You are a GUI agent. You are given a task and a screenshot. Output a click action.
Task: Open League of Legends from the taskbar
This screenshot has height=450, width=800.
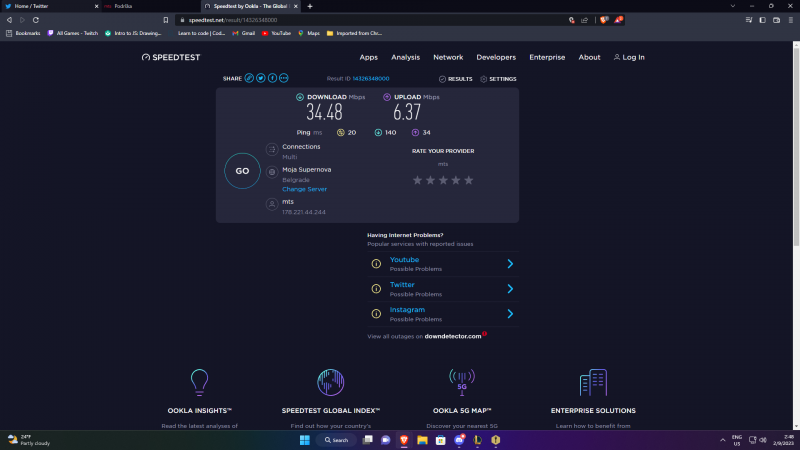(x=478, y=440)
